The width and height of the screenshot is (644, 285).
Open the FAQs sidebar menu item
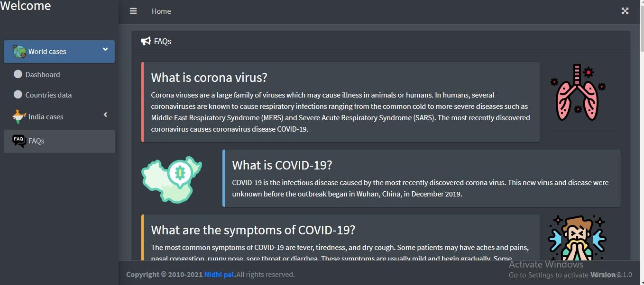[36, 141]
